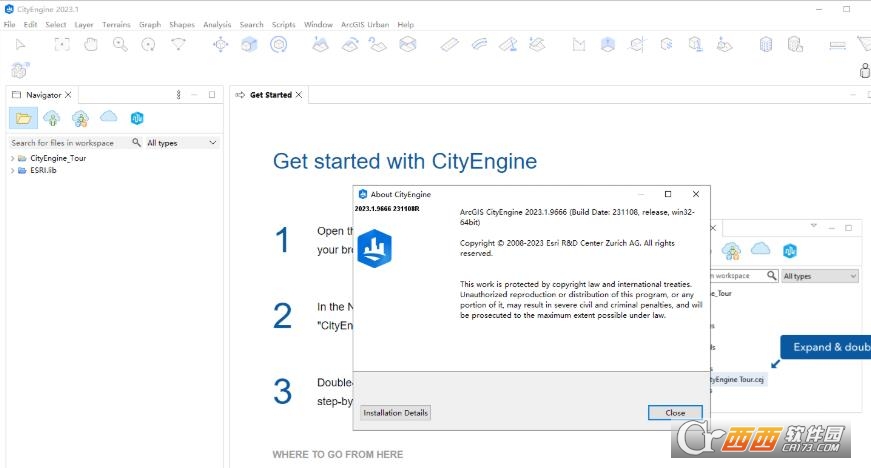This screenshot has height=468, width=871.
Task: Click the WHERE TO GO FROM HERE heading
Action: pos(338,454)
